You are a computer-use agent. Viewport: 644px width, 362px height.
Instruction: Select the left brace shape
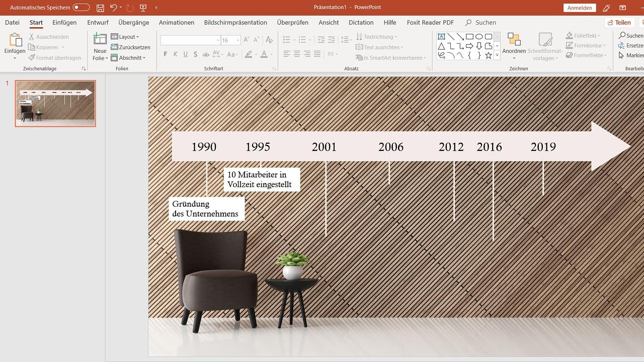pos(469,55)
